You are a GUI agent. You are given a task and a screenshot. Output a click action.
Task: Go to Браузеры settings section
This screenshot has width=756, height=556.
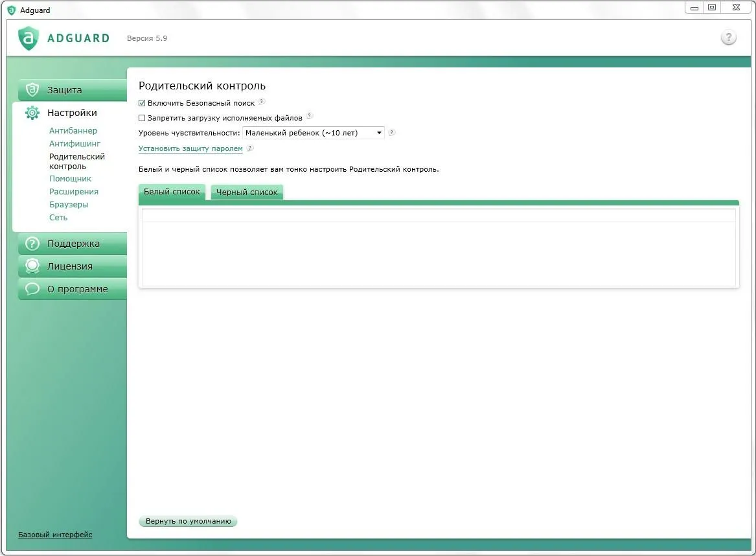(x=69, y=205)
